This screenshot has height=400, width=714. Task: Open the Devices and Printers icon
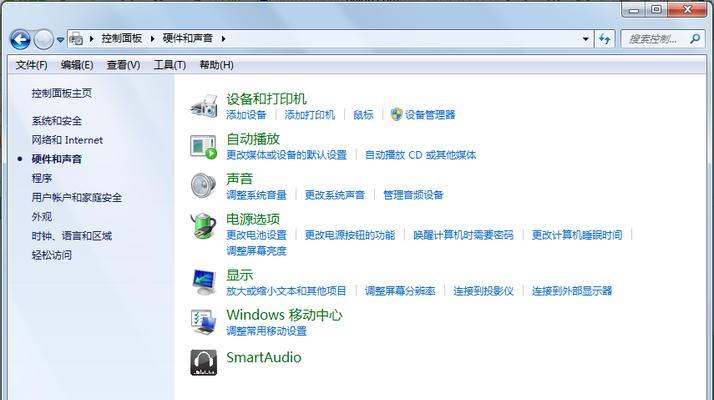pos(204,106)
